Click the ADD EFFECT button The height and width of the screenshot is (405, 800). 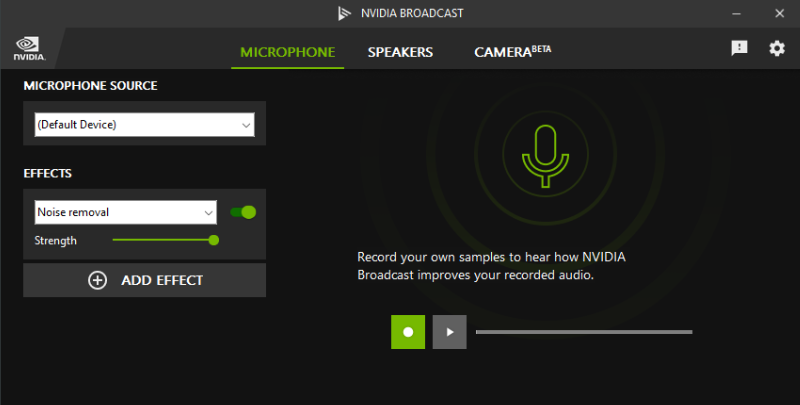pyautogui.click(x=144, y=280)
